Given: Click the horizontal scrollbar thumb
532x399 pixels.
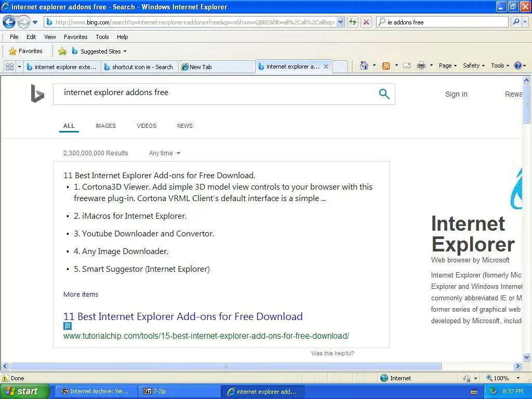Looking at the screenshot, I should pos(225,366).
